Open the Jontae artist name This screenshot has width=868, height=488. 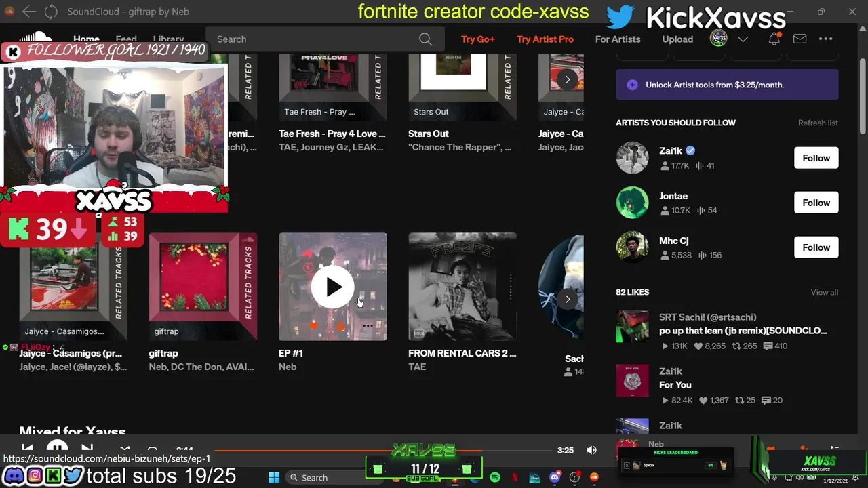[673, 196]
